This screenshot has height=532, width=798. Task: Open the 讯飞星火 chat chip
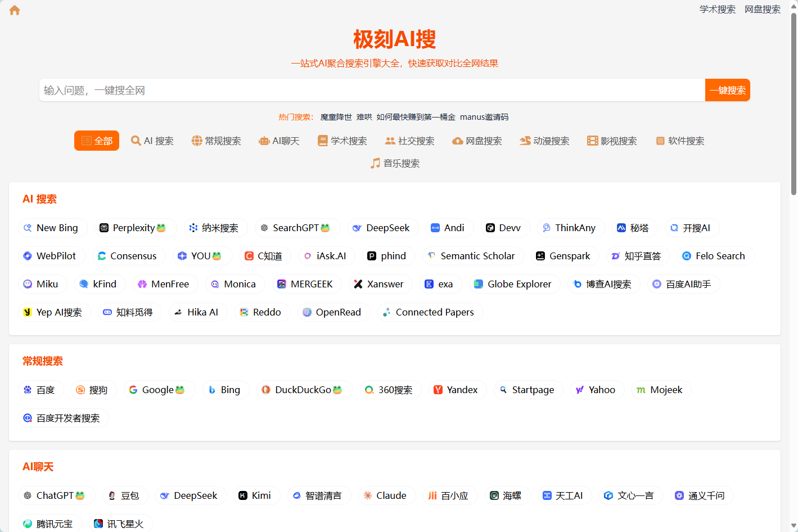coord(120,524)
